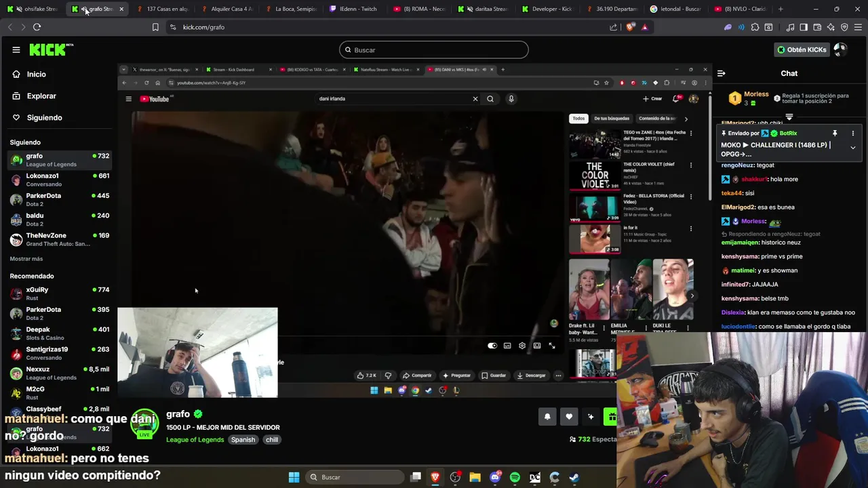This screenshot has height=488, width=868.
Task: Click the chill tag
Action: tap(272, 440)
